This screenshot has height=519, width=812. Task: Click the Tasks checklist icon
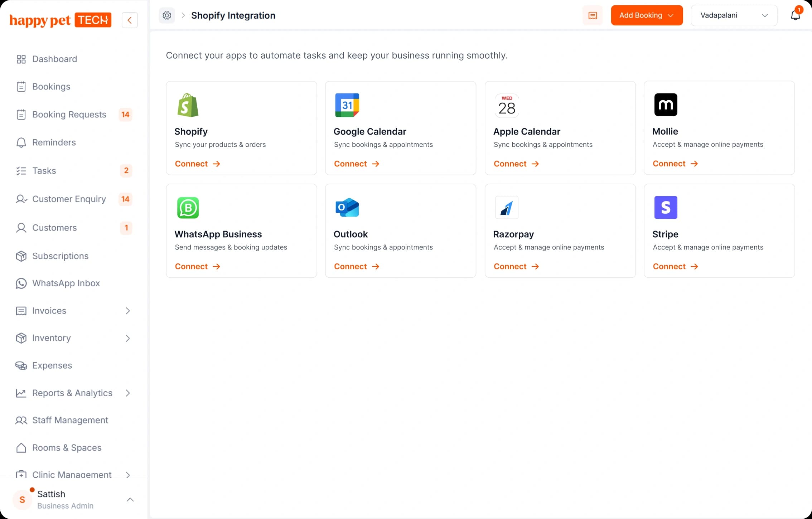[21, 171]
